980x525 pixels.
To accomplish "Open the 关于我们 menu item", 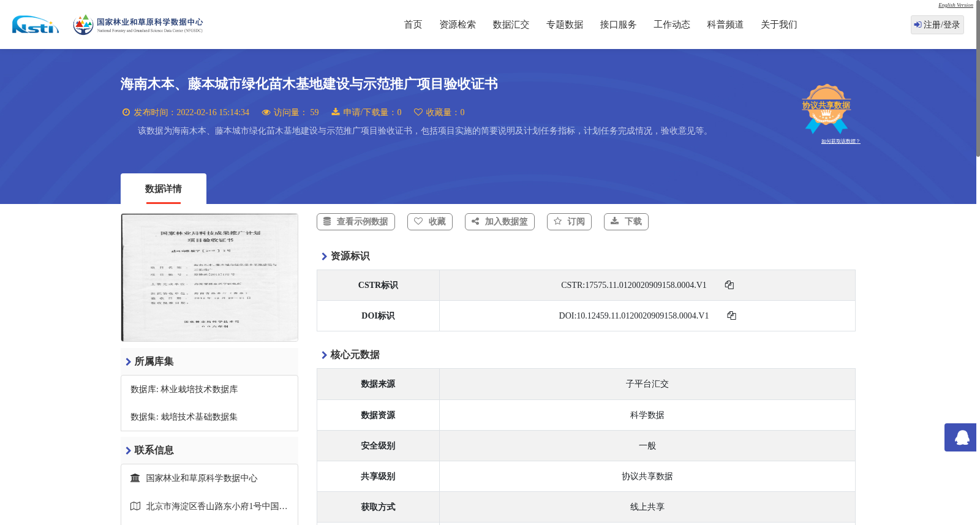I will (x=779, y=25).
